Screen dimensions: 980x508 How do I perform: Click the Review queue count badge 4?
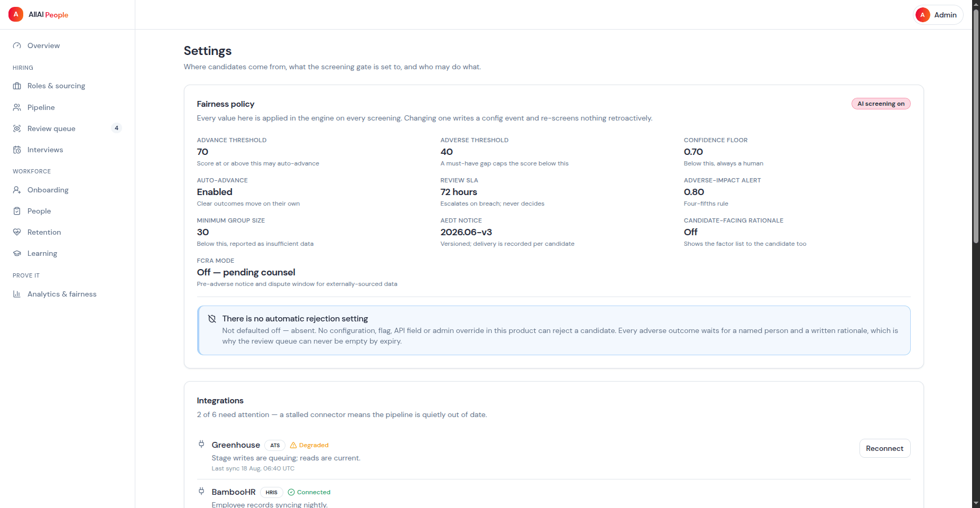pos(117,128)
